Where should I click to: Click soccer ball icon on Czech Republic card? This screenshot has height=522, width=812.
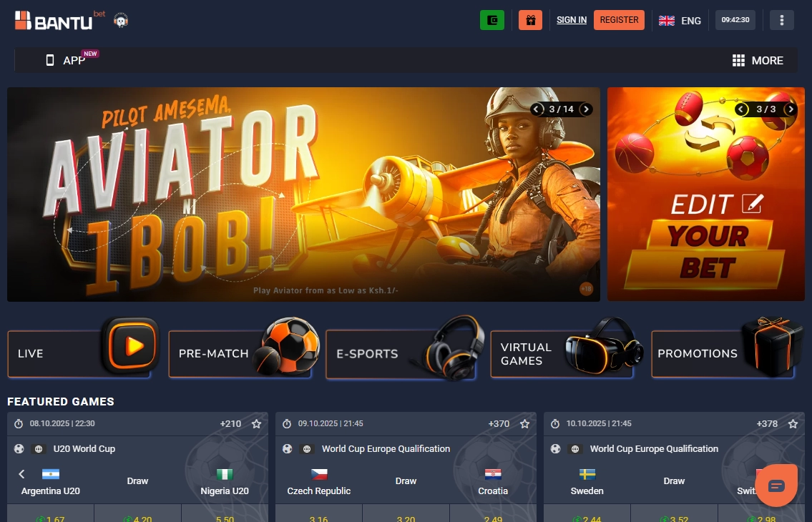point(288,449)
